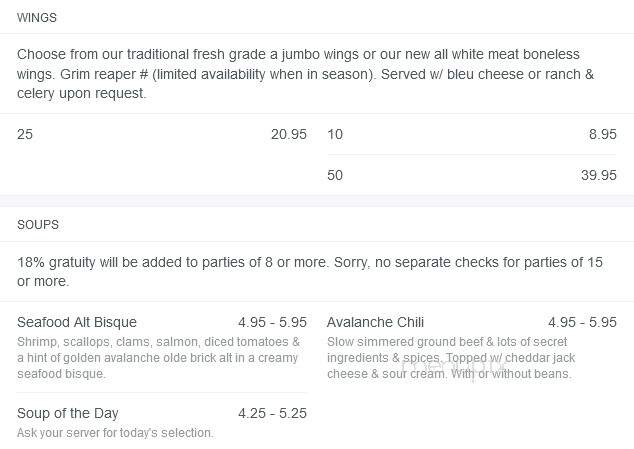Click the Seafood Alt Bisque description text
Viewport: 634px width, 449px height.
coord(158,358)
